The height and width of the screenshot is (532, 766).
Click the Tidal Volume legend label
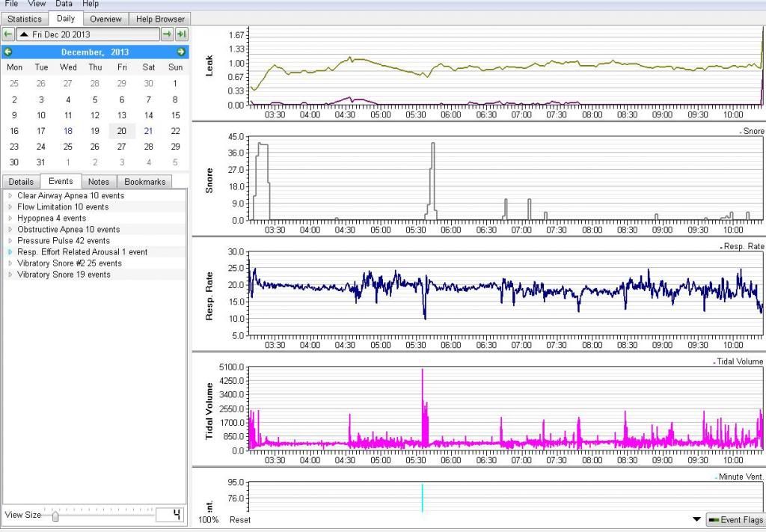point(738,361)
